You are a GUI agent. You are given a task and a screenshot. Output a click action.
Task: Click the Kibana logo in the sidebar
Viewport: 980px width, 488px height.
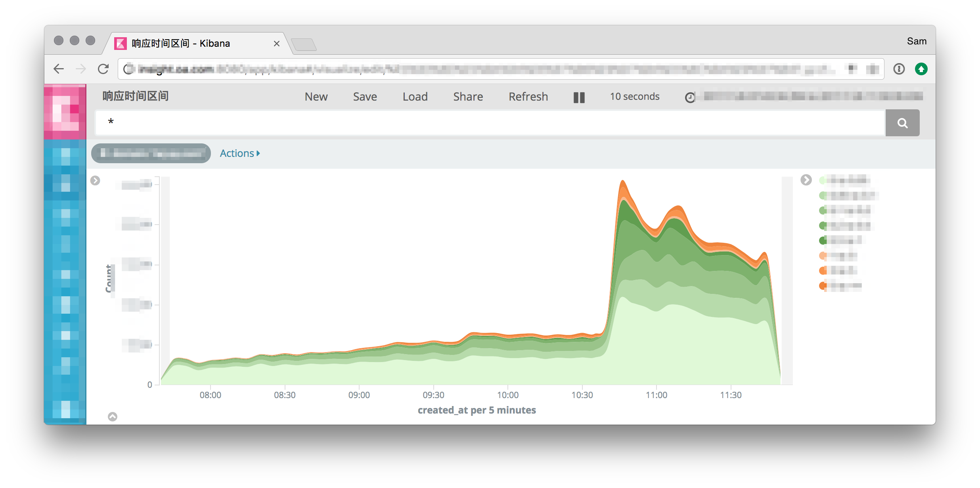[65, 112]
